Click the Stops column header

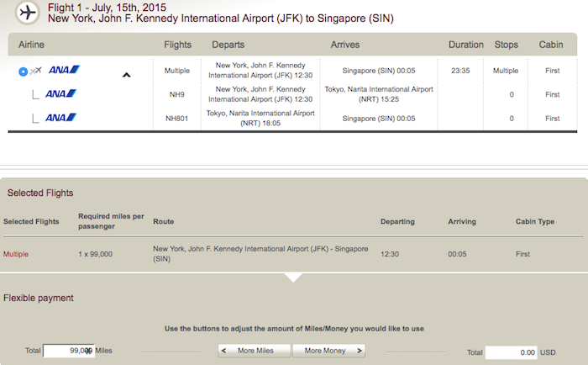507,45
